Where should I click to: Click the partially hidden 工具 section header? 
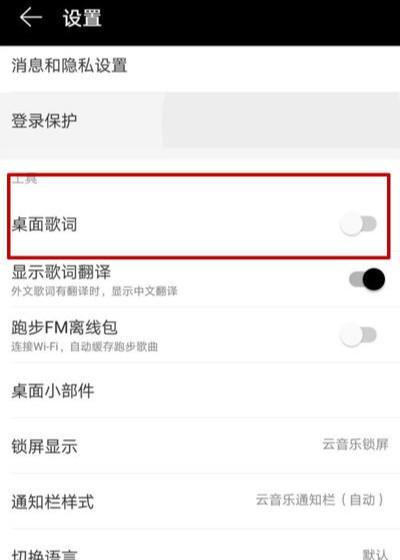[24, 179]
